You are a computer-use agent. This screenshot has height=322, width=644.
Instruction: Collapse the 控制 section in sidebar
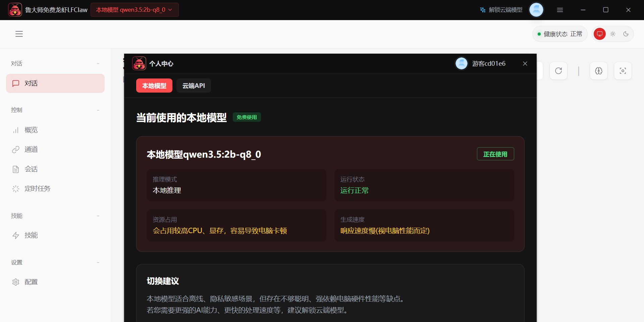pyautogui.click(x=98, y=110)
